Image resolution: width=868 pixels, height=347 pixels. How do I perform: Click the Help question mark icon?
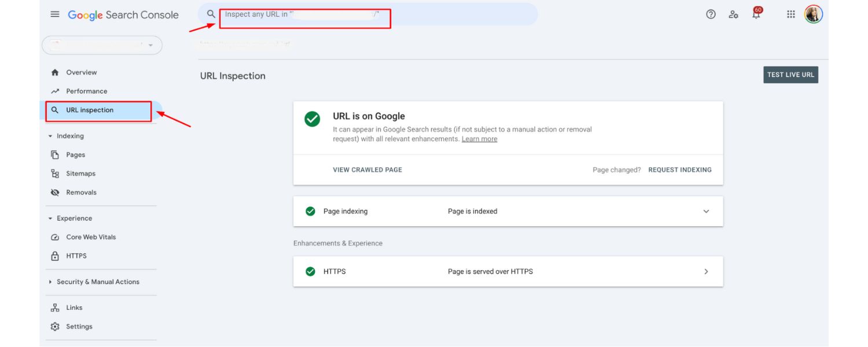click(x=711, y=14)
